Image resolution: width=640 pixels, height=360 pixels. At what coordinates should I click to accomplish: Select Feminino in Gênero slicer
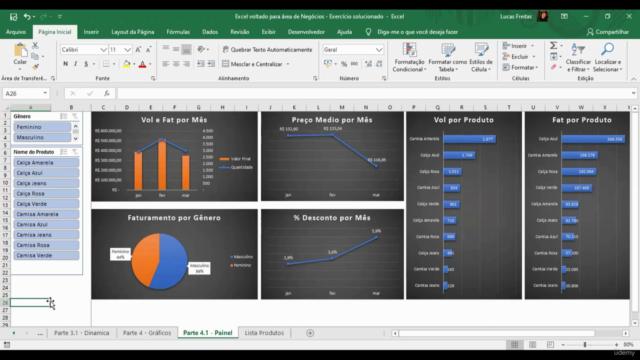coord(42,127)
